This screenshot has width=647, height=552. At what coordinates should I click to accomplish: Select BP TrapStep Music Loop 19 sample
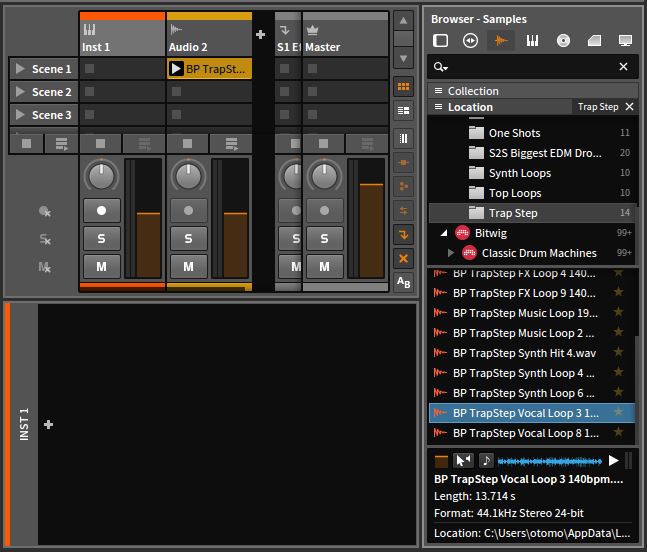click(532, 313)
